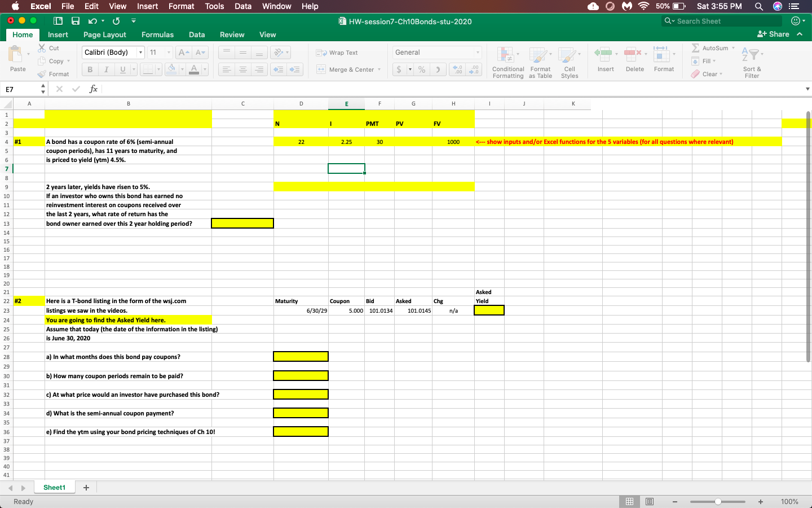Screen dimensions: 812x508
Task: Toggle Wrap Text
Action: 338,52
